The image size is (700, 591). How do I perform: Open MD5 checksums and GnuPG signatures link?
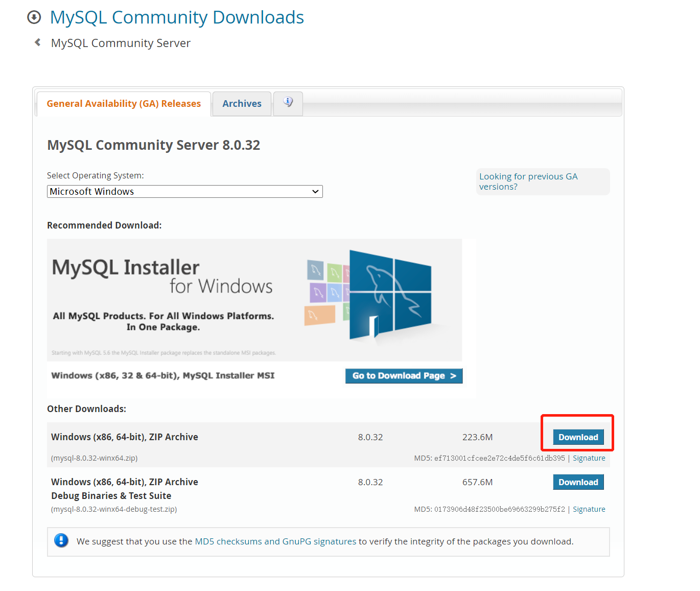tap(275, 541)
